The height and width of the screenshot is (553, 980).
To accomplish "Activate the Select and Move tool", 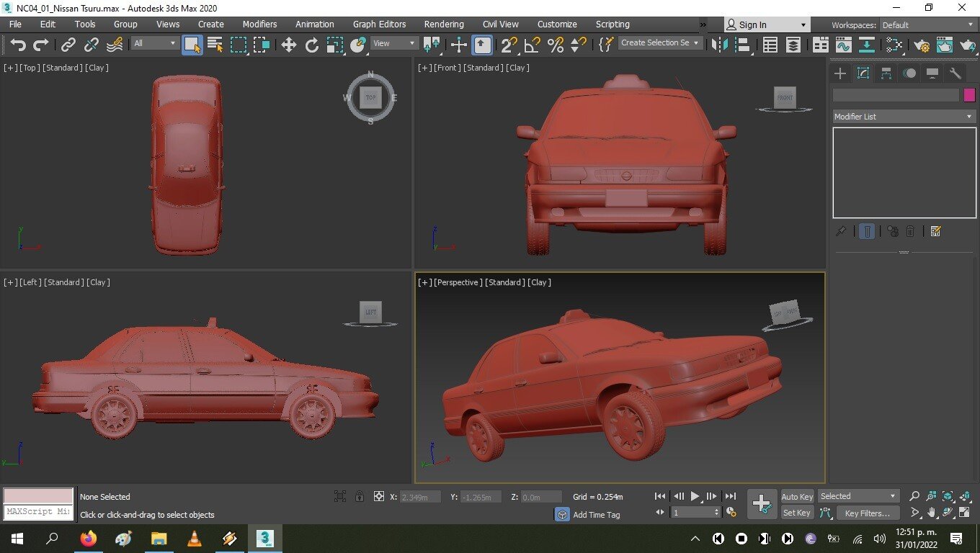I will point(289,45).
